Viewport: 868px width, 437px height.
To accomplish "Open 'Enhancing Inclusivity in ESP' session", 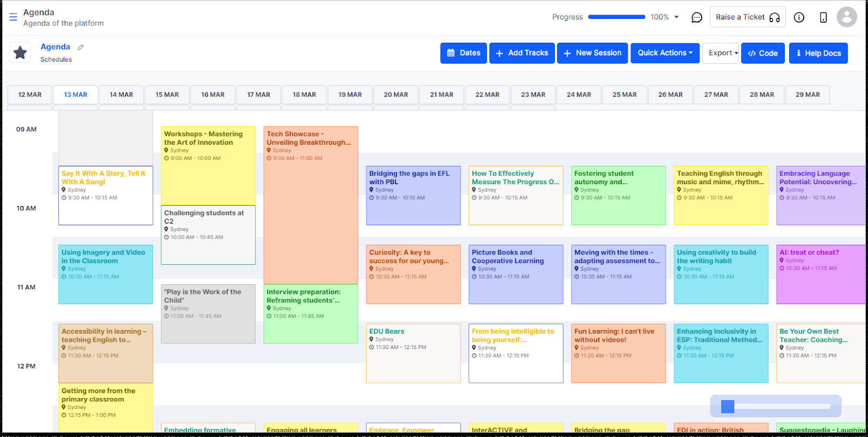I will 721,353.
